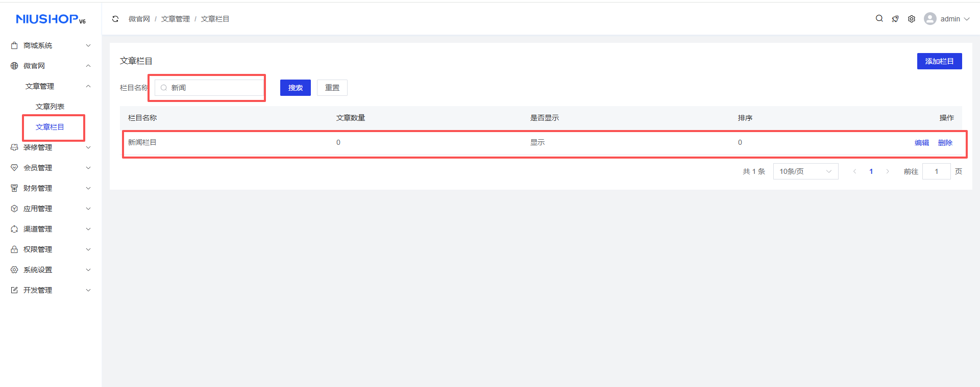Click the 重置 button
Screen dimensions: 980x387
332,88
